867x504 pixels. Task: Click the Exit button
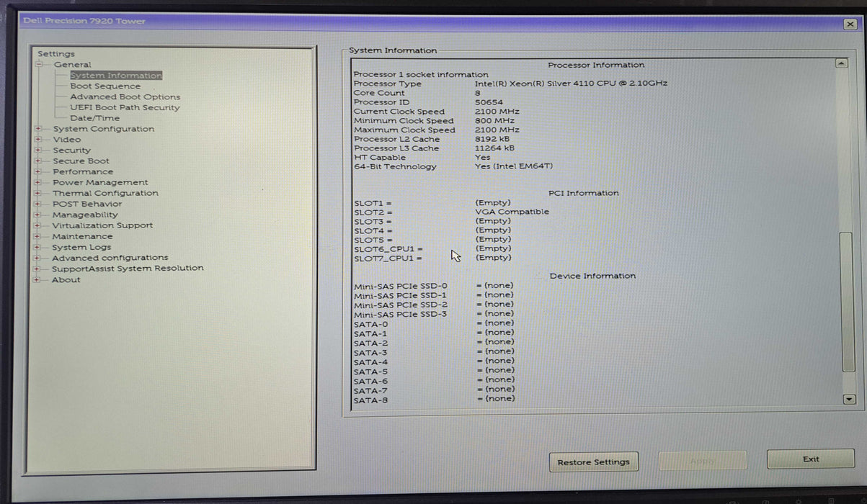(811, 459)
